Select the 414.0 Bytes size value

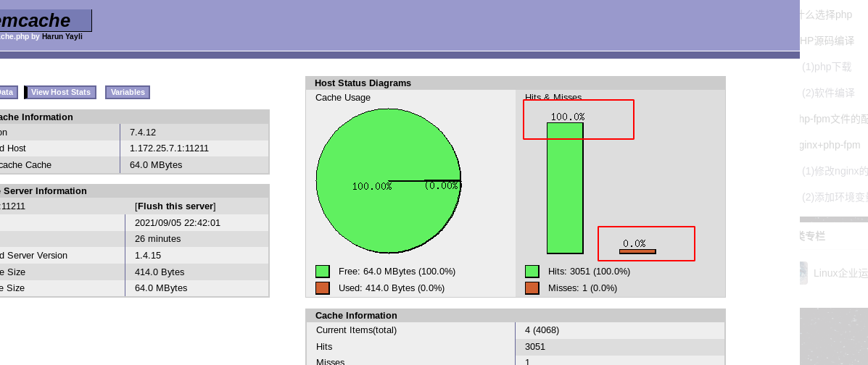pyautogui.click(x=160, y=272)
